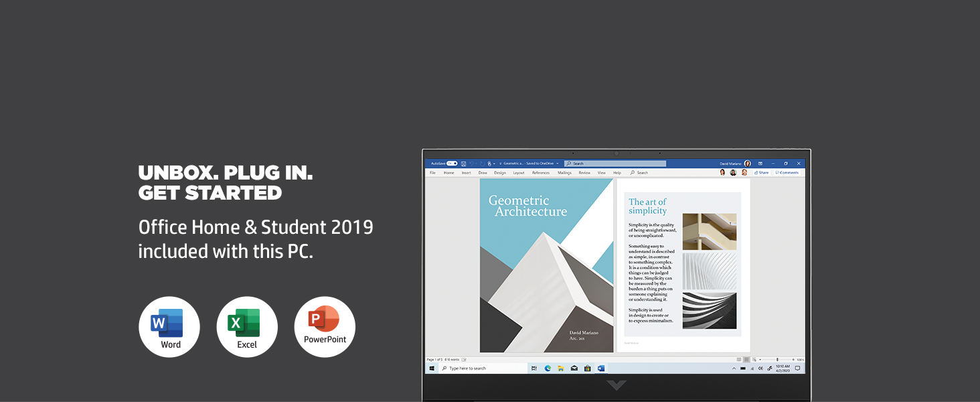Open the David Mariano account name
Viewport: 980px width, 402px height.
coord(730,163)
